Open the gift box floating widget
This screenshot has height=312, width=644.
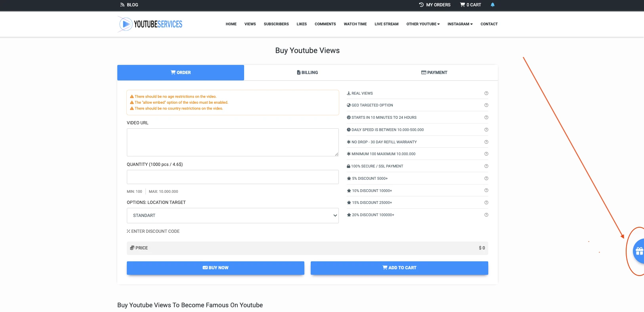[x=639, y=251]
